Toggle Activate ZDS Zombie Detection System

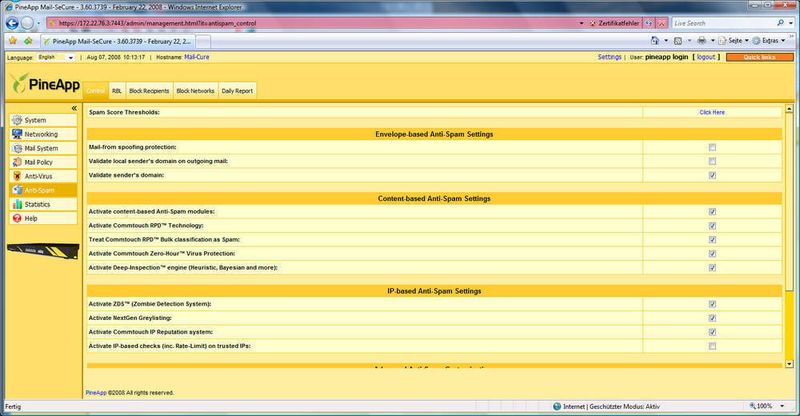click(712, 304)
